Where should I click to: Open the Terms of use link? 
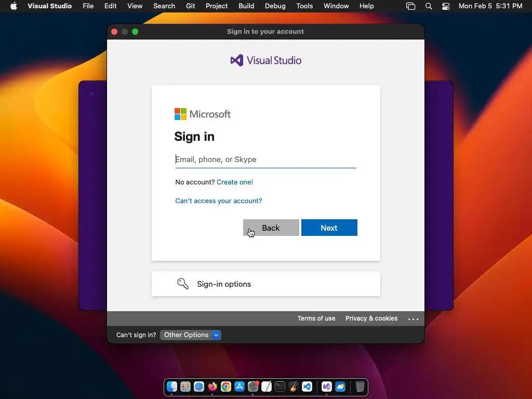tap(316, 318)
